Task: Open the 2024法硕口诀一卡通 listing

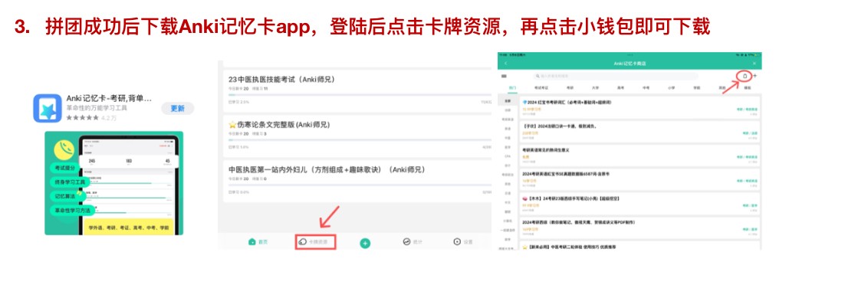Action: [640, 131]
